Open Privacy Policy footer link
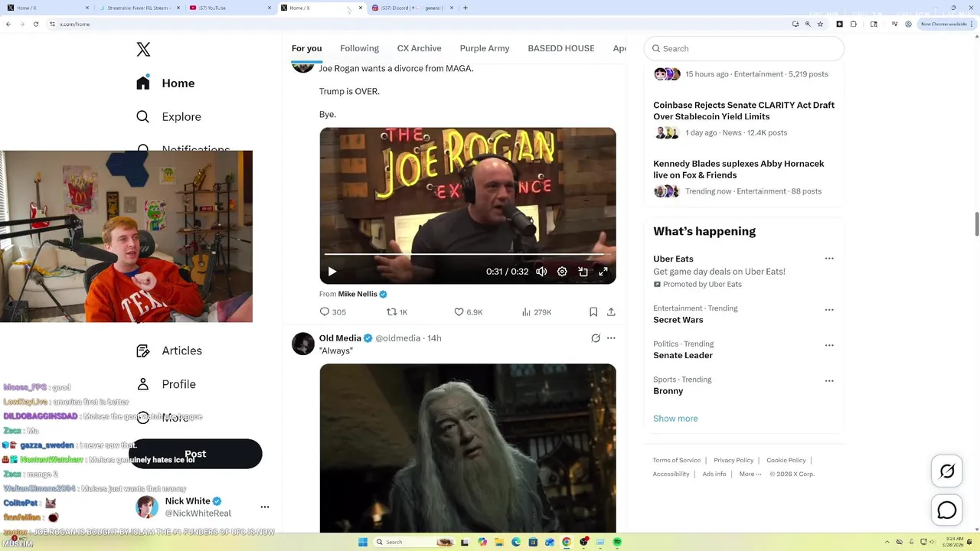 pos(733,460)
